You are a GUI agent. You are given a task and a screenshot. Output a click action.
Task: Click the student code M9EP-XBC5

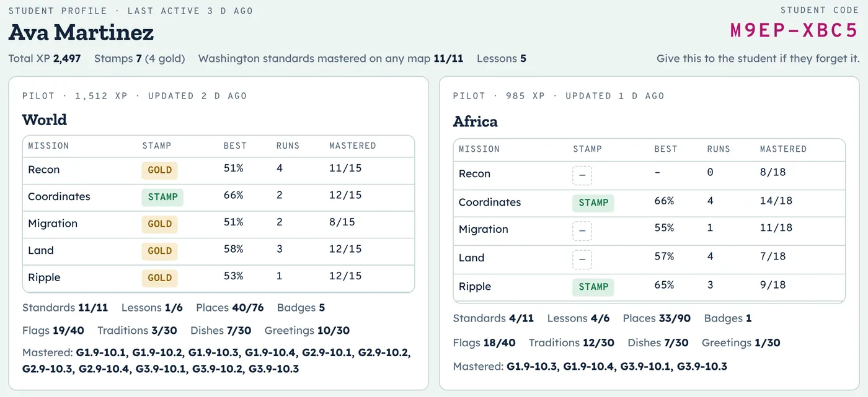794,31
